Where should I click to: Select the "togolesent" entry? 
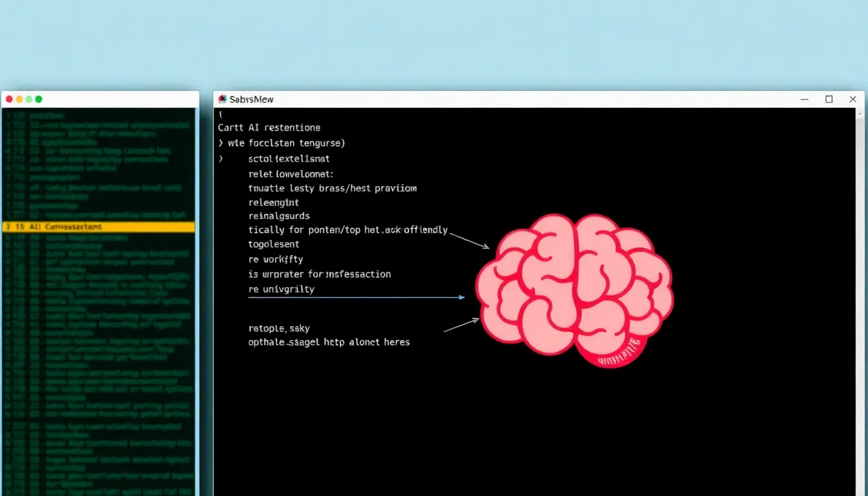pos(274,245)
